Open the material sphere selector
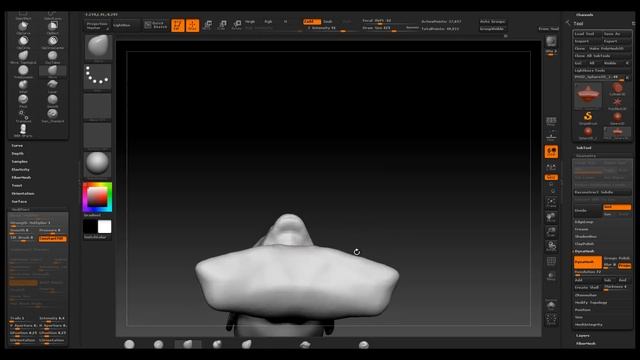The height and width of the screenshot is (360, 640). coord(98,164)
